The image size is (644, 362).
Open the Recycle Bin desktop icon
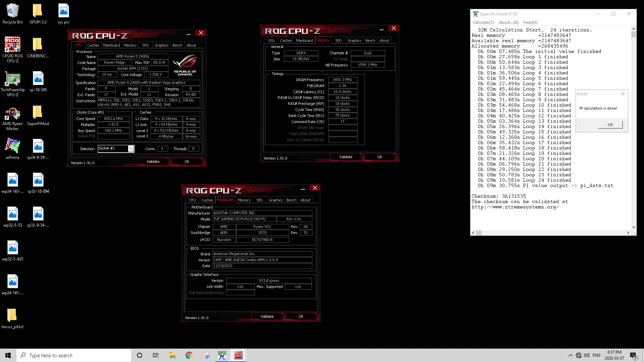(12, 14)
